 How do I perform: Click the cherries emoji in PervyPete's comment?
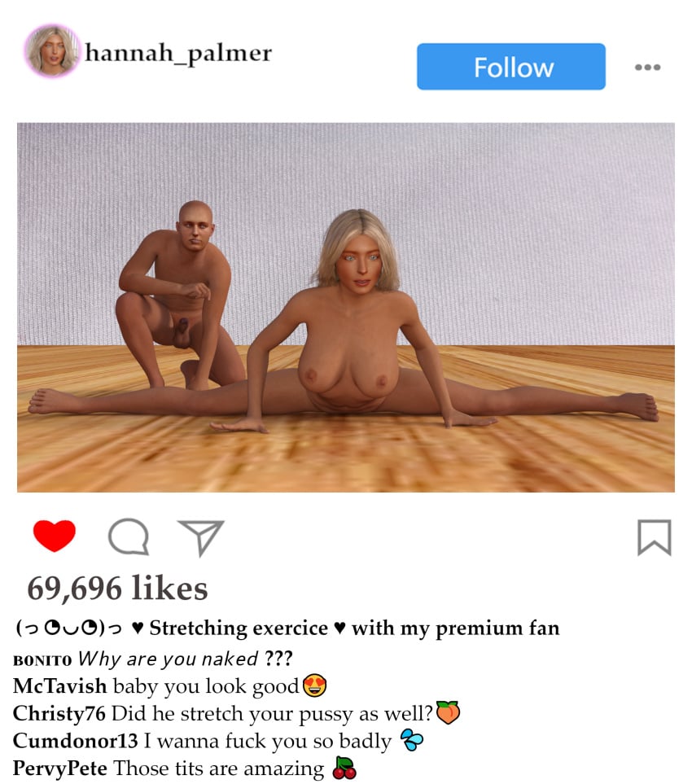pyautogui.click(x=344, y=768)
